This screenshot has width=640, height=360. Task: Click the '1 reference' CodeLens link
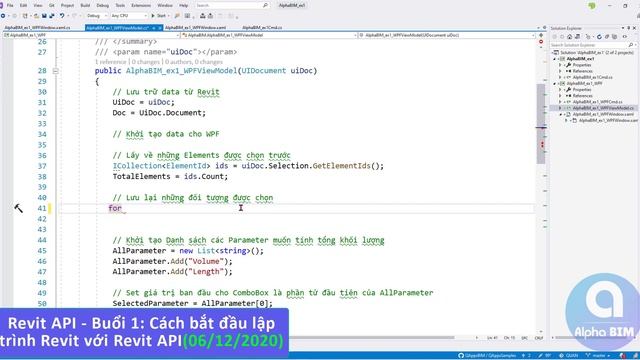coord(111,62)
